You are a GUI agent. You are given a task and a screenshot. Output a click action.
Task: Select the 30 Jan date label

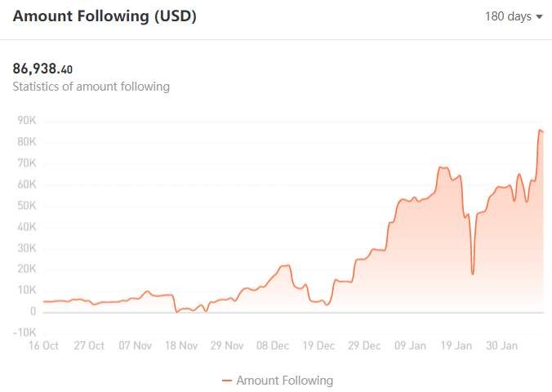pos(502,345)
